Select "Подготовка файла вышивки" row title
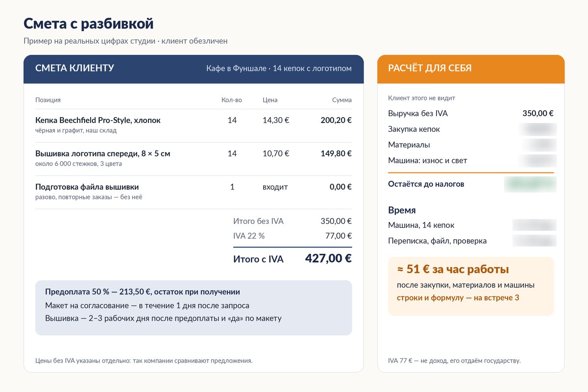The image size is (588, 392). point(87,187)
